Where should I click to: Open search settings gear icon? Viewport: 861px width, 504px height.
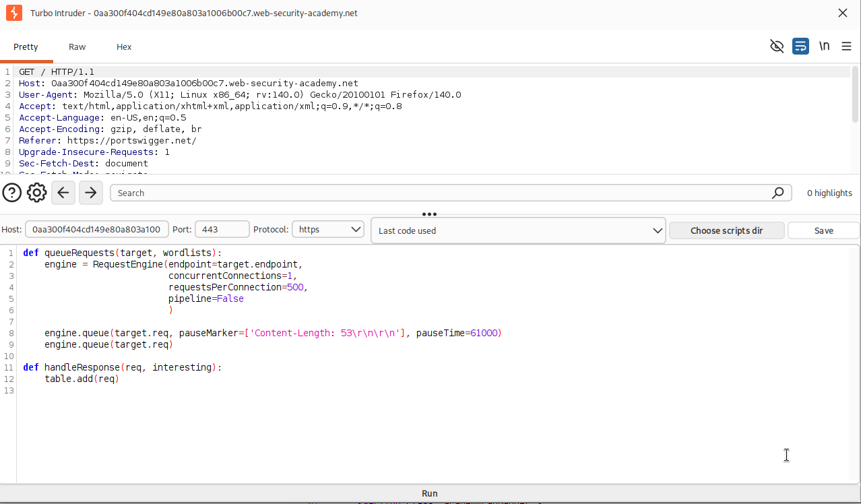click(x=37, y=193)
